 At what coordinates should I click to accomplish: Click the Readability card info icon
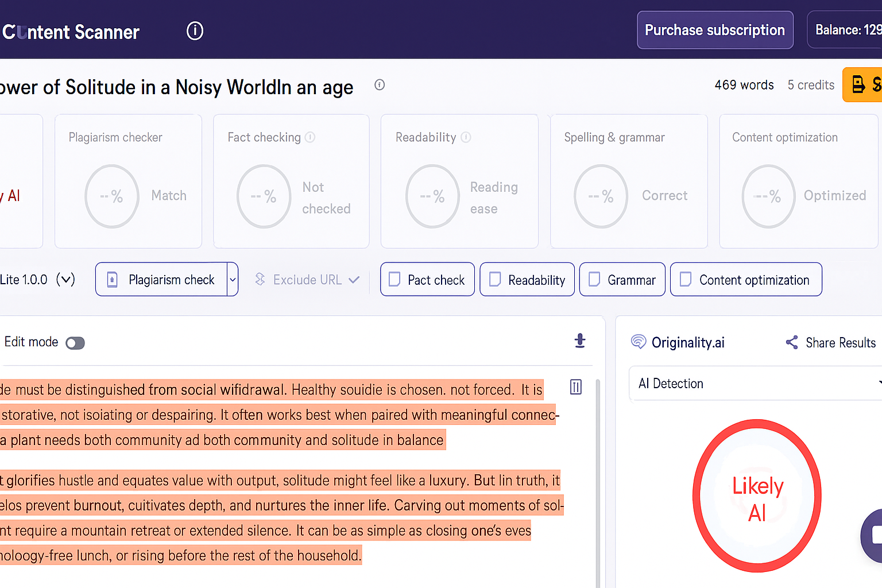pyautogui.click(x=466, y=137)
